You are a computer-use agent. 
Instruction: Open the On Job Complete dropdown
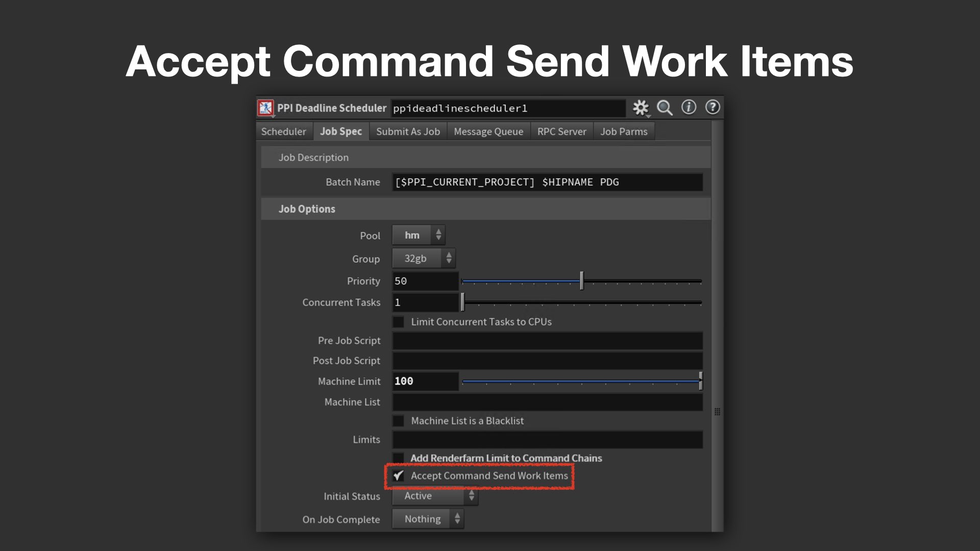tap(428, 519)
